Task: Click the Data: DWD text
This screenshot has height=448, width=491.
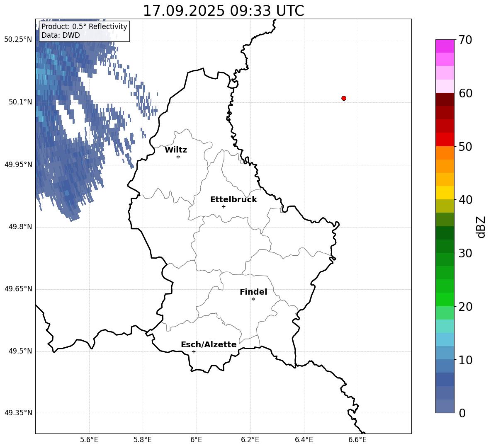Action: click(61, 35)
